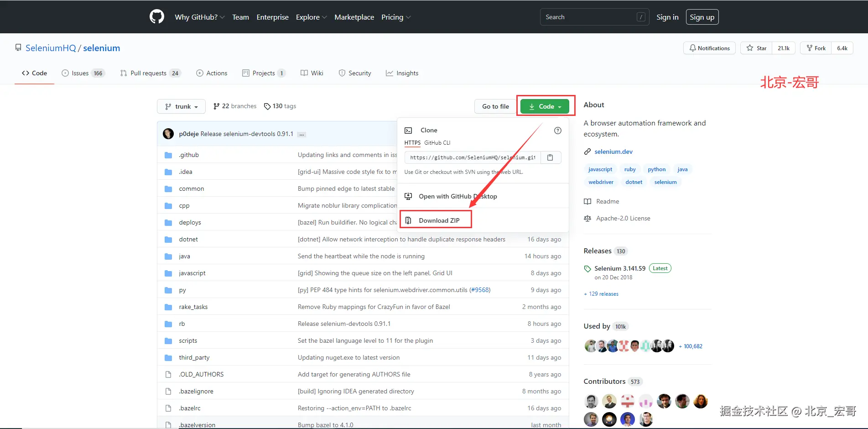
Task: Open the Security tab
Action: pos(355,73)
